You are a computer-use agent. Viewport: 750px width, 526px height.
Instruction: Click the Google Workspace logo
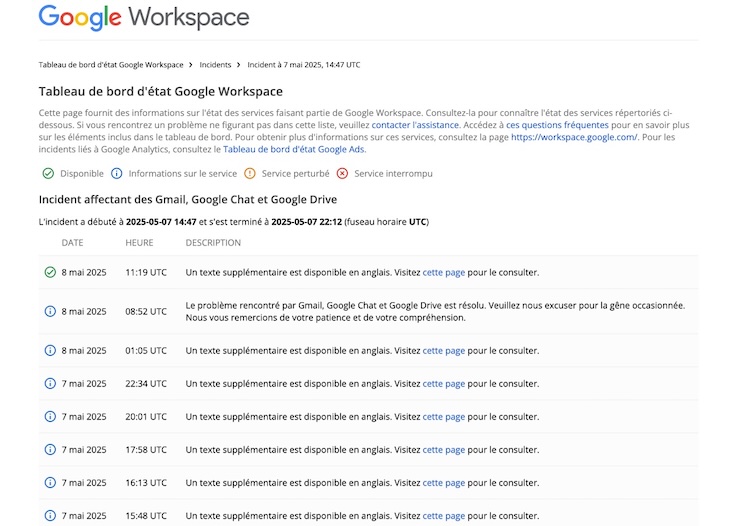click(x=144, y=17)
